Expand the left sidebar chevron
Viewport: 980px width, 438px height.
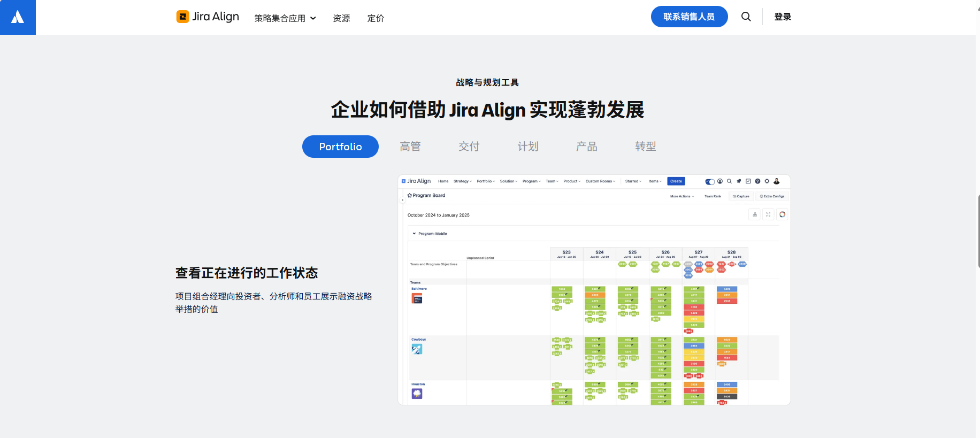tap(402, 200)
